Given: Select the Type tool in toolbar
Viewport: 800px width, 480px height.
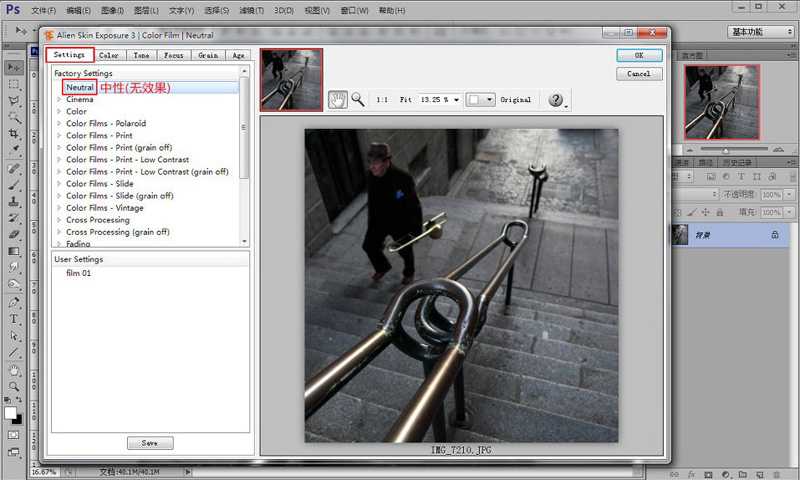Looking at the screenshot, I should [x=14, y=319].
